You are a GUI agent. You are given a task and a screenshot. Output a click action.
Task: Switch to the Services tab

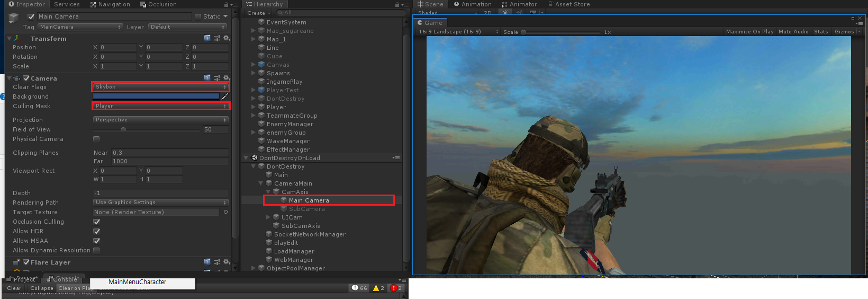[67, 4]
